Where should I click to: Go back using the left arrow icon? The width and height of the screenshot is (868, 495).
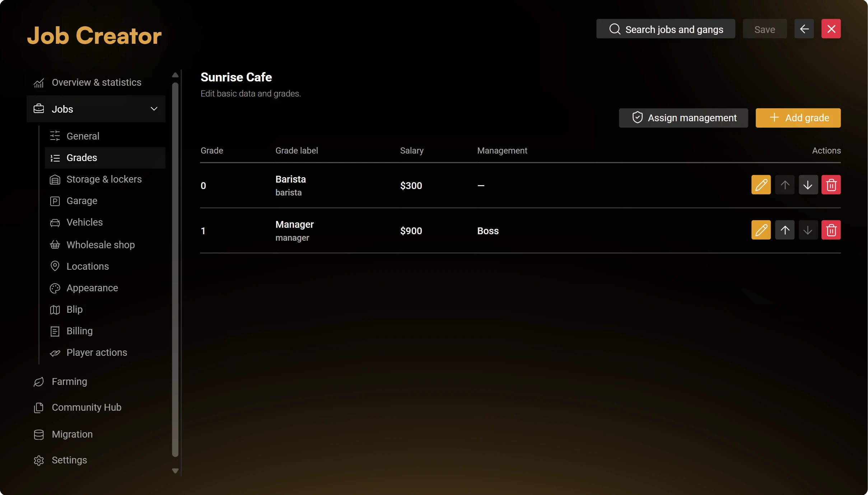[804, 29]
